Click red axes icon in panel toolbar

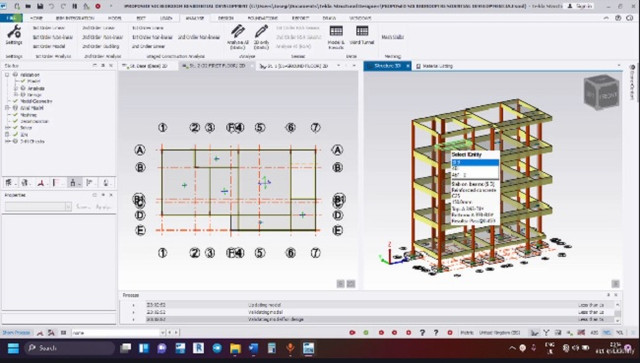pyautogui.click(x=41, y=183)
